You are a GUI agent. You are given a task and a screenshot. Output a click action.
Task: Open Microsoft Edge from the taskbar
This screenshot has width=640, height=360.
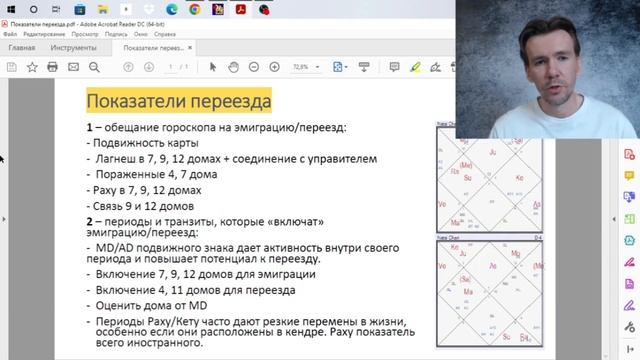[x=172, y=9]
